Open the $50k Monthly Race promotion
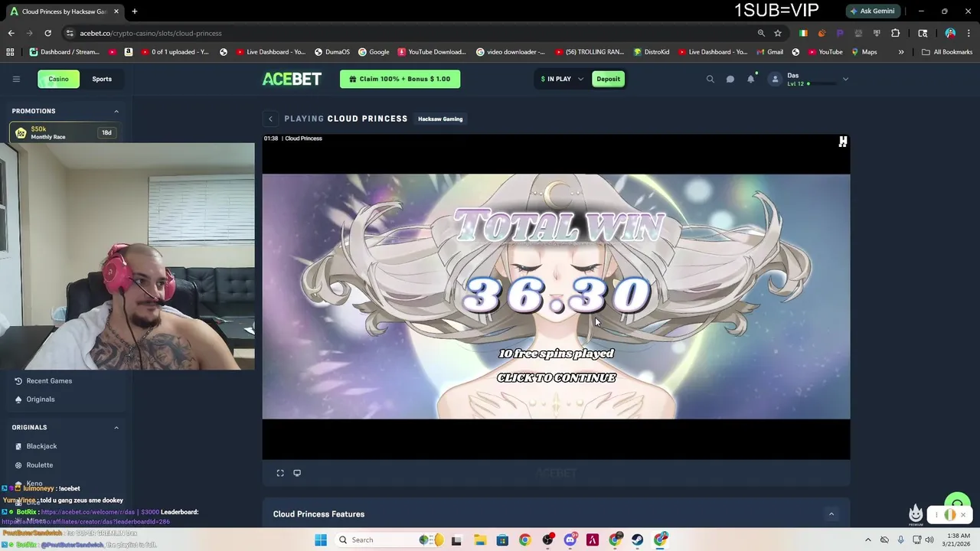980x551 pixels. pyautogui.click(x=64, y=132)
